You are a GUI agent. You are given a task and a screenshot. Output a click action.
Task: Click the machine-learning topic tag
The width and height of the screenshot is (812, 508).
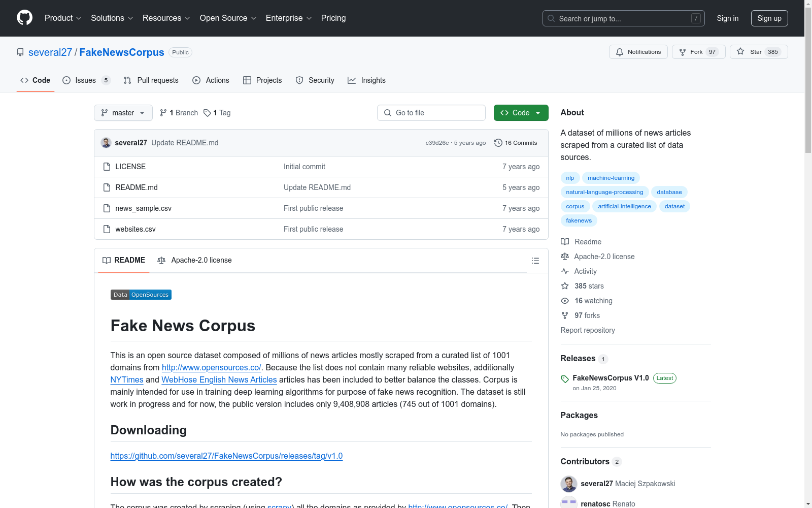coord(611,178)
